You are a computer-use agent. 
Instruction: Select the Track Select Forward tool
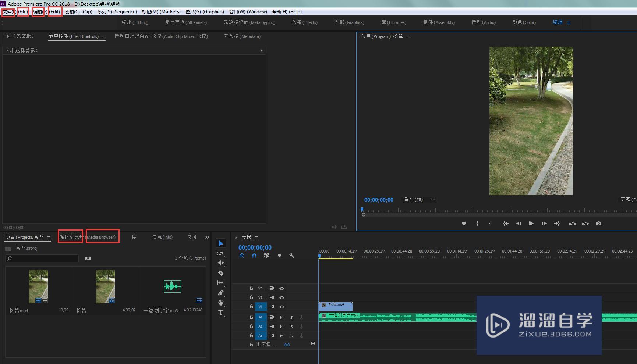[x=221, y=253]
